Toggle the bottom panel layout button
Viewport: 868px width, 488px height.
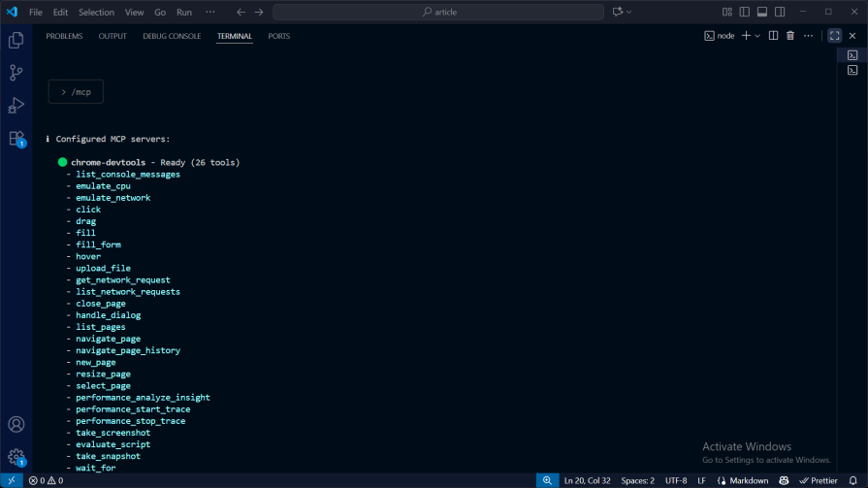coord(762,12)
